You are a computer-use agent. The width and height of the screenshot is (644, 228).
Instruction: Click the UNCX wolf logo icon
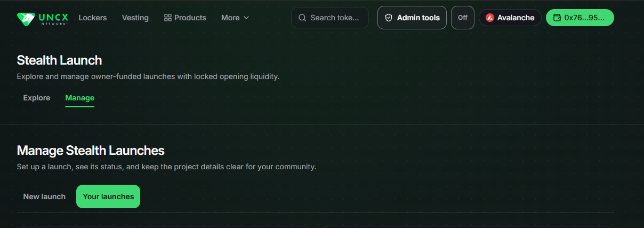coord(26,19)
